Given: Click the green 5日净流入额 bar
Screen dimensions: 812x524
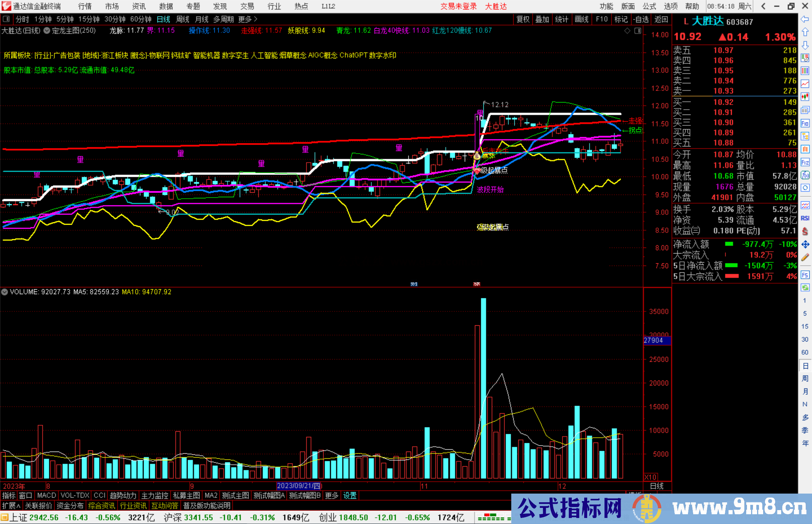Looking at the screenshot, I should 731,266.
